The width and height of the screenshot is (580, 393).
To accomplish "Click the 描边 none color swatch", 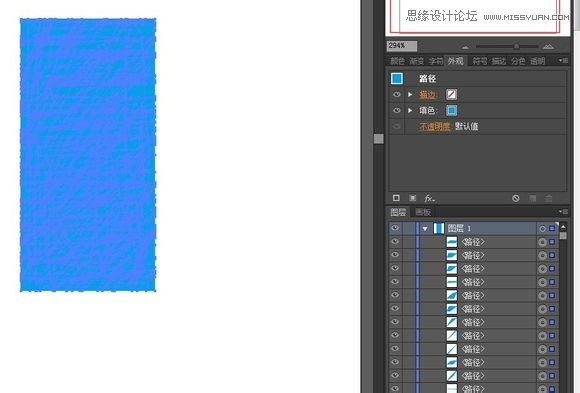I will [x=452, y=95].
